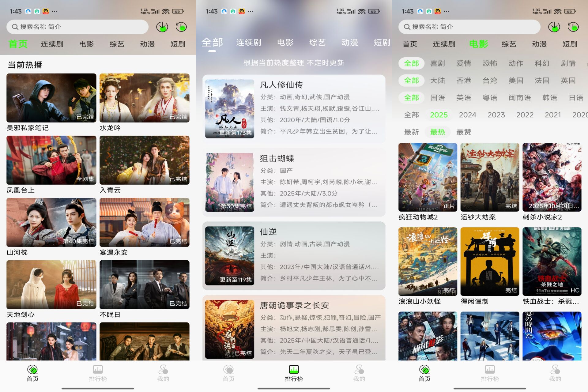Open history clock icon in left screen header
This screenshot has height=392, width=588.
(x=181, y=27)
